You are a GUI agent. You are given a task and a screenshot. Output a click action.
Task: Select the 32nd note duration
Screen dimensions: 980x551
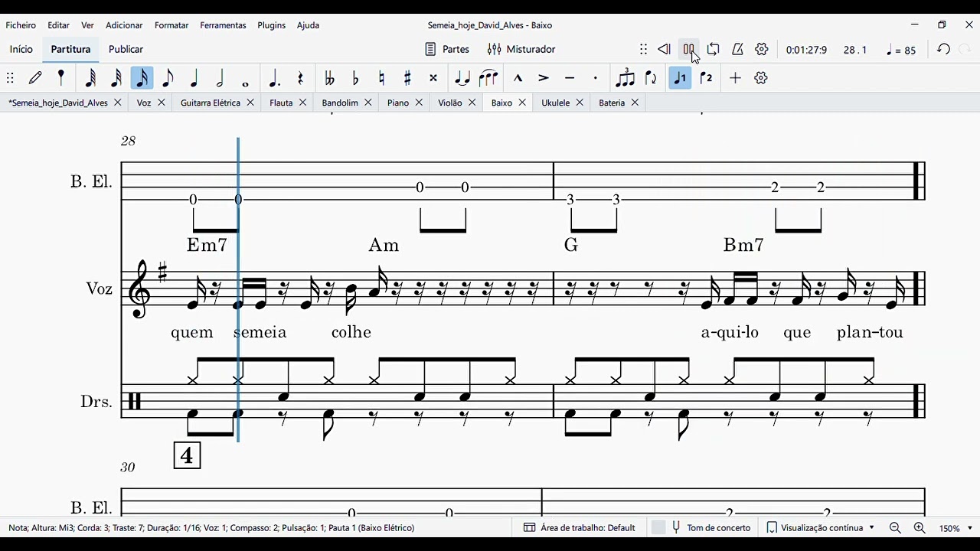116,78
